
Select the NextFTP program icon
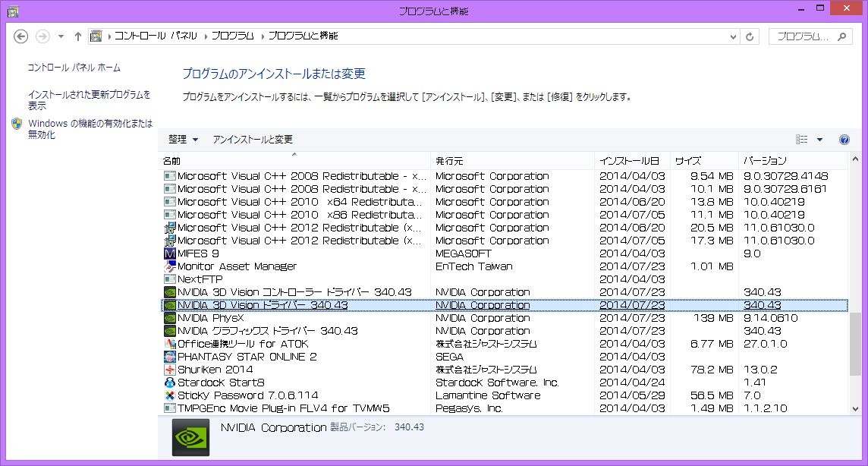point(170,279)
